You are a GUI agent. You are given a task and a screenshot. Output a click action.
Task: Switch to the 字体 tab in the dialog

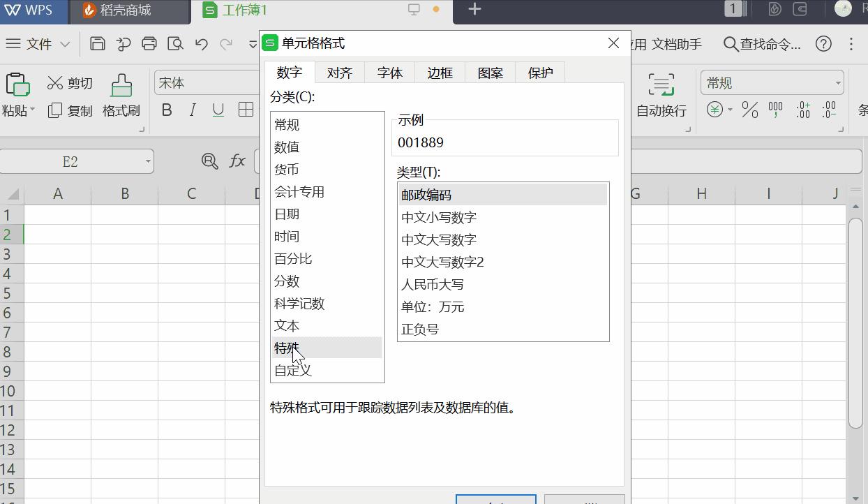[x=389, y=72]
